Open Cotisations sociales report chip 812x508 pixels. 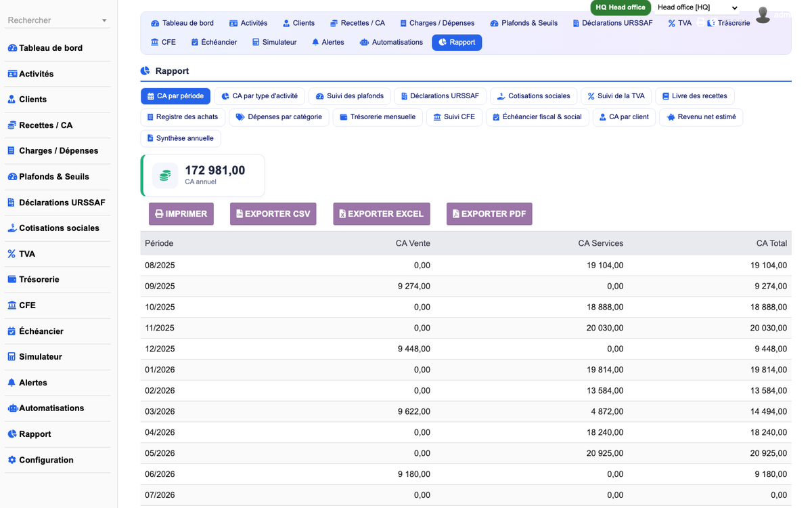534,96
